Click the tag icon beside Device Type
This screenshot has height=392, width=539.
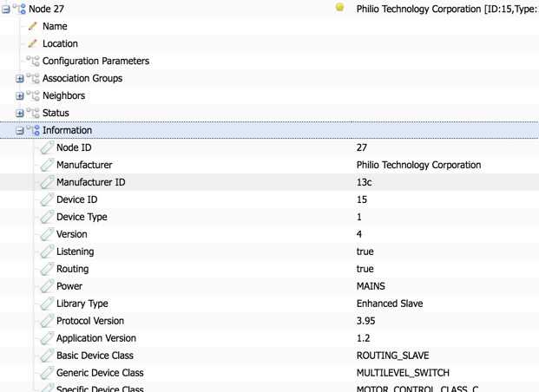[x=47, y=217]
